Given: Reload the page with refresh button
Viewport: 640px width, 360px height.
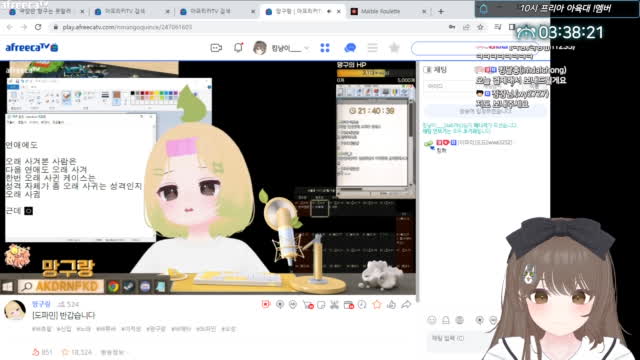Looking at the screenshot, I should [x=38, y=27].
